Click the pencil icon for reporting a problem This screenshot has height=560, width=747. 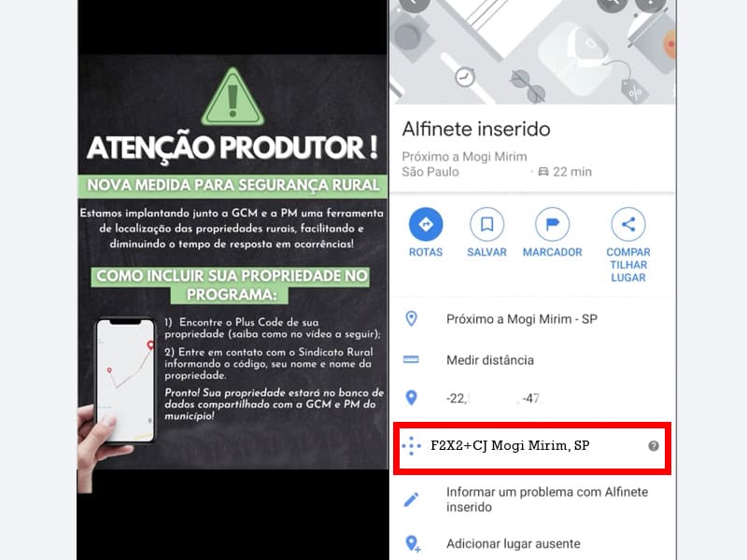[411, 499]
